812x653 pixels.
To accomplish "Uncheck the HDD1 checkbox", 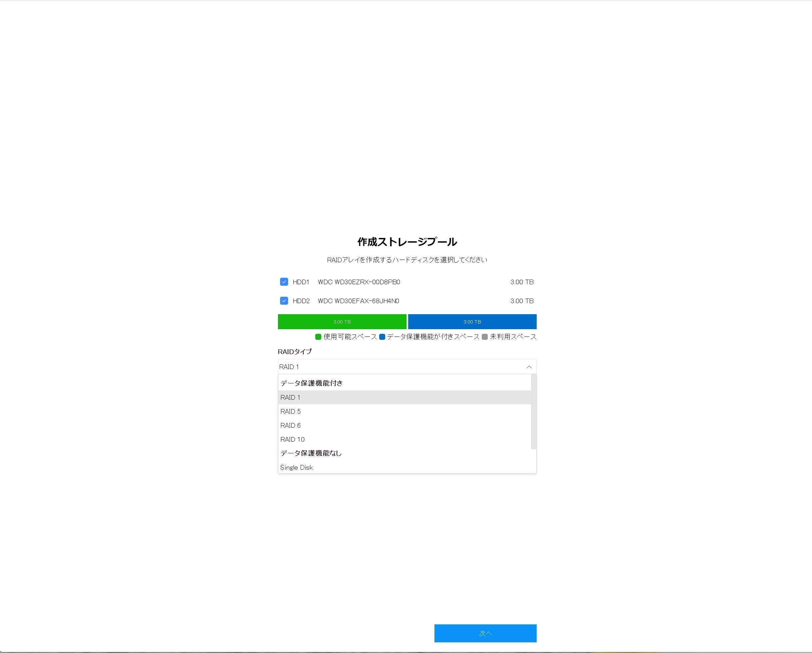I will (284, 282).
